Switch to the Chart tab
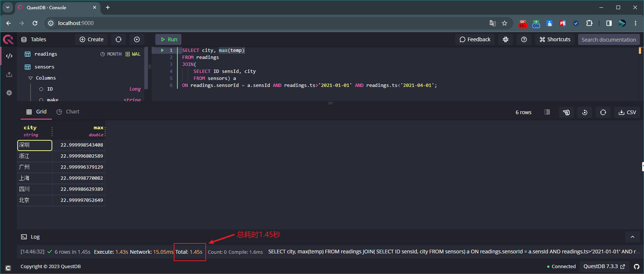This screenshot has height=274, width=644. pyautogui.click(x=68, y=112)
